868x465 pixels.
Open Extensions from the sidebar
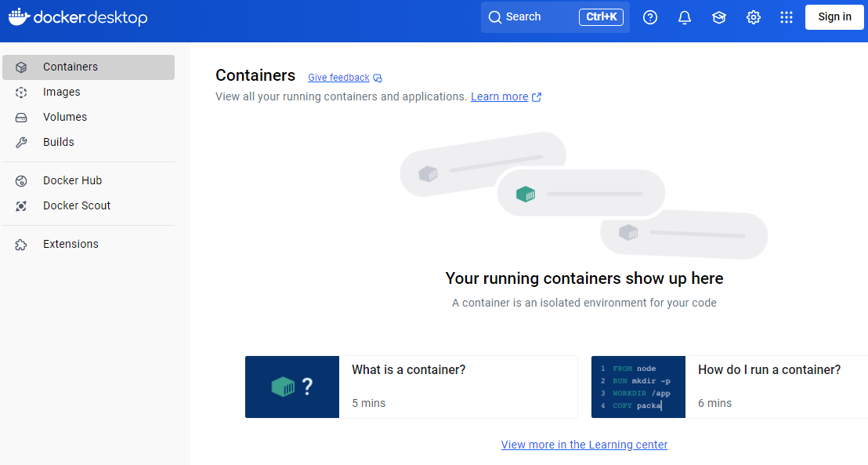[89, 244]
